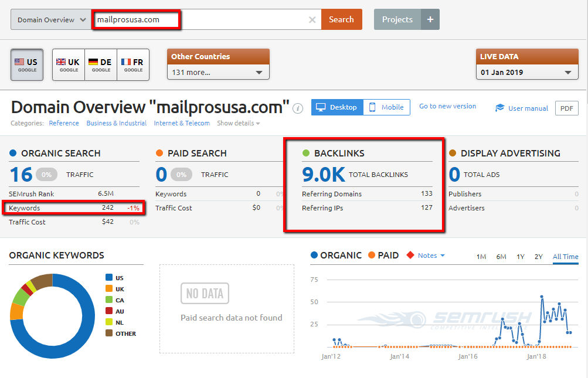
Task: Export report with the PDF button
Action: pyautogui.click(x=567, y=108)
